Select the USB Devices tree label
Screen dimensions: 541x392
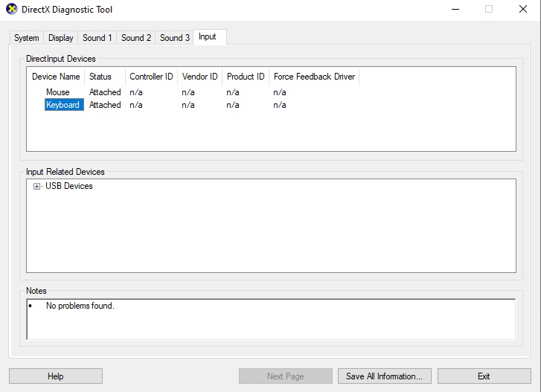click(69, 186)
